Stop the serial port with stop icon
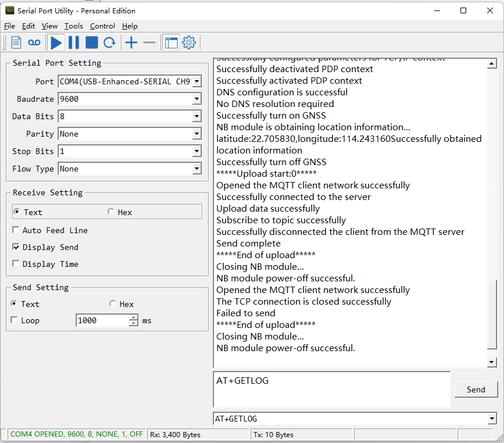The width and height of the screenshot is (504, 443). point(92,42)
